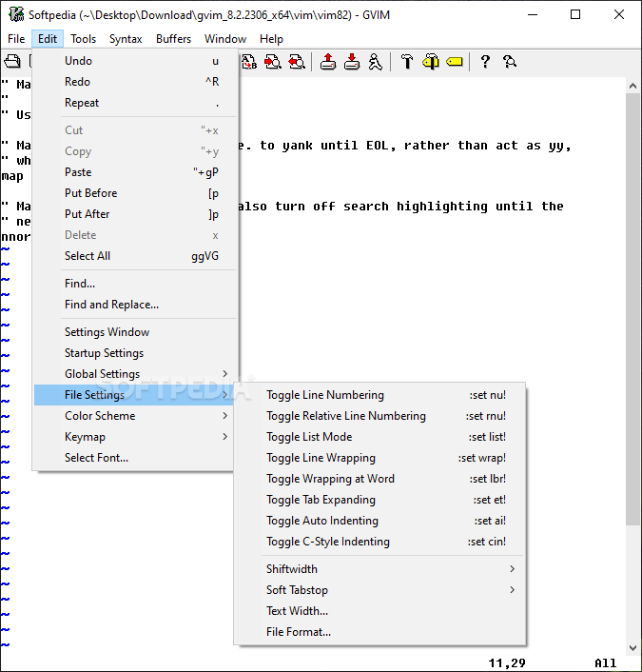Expand the Color Scheme submenu

tap(134, 416)
